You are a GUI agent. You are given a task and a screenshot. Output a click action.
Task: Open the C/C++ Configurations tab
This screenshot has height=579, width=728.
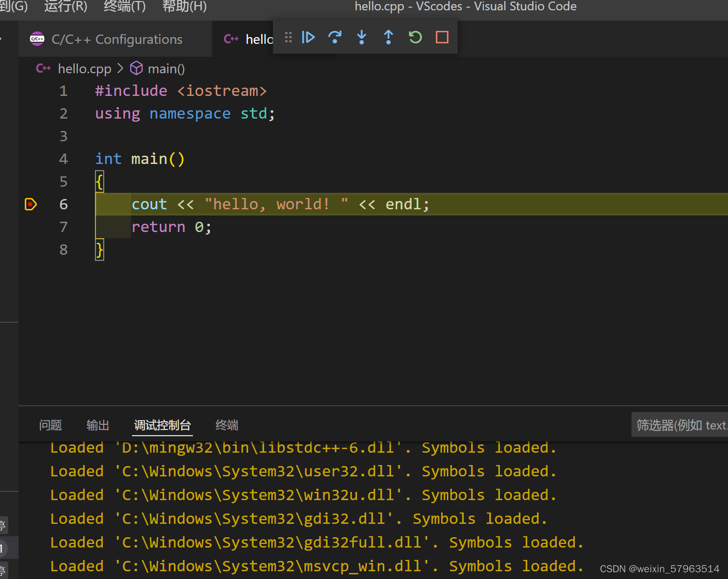[116, 39]
